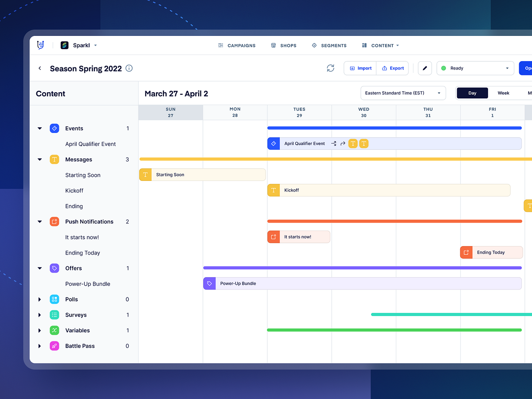
Task: Open the Ready status dropdown
Action: 475,68
